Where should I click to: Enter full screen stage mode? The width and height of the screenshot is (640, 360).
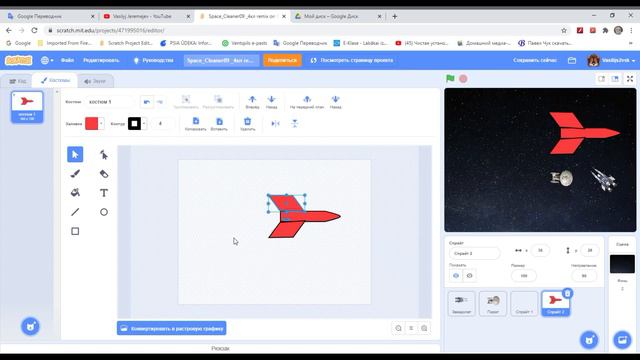click(x=630, y=79)
